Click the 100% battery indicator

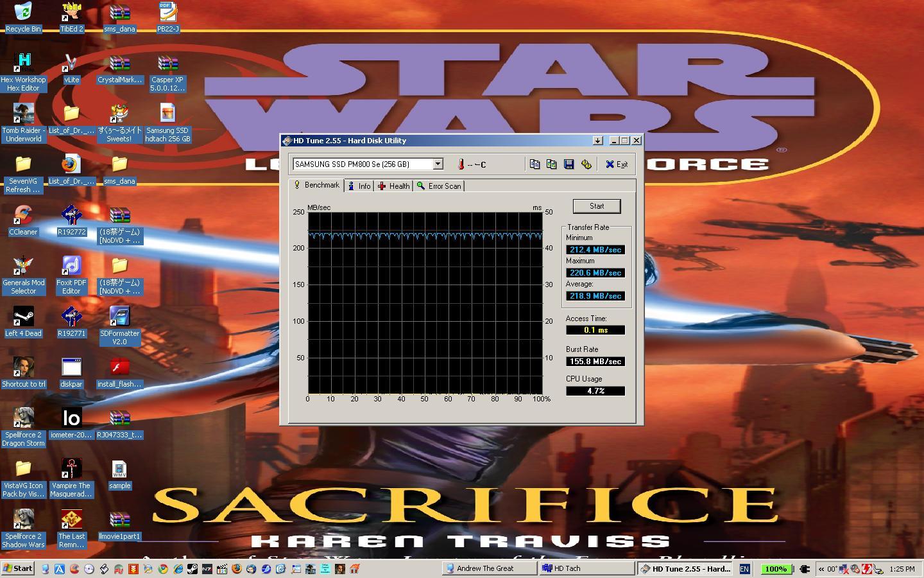[776, 569]
